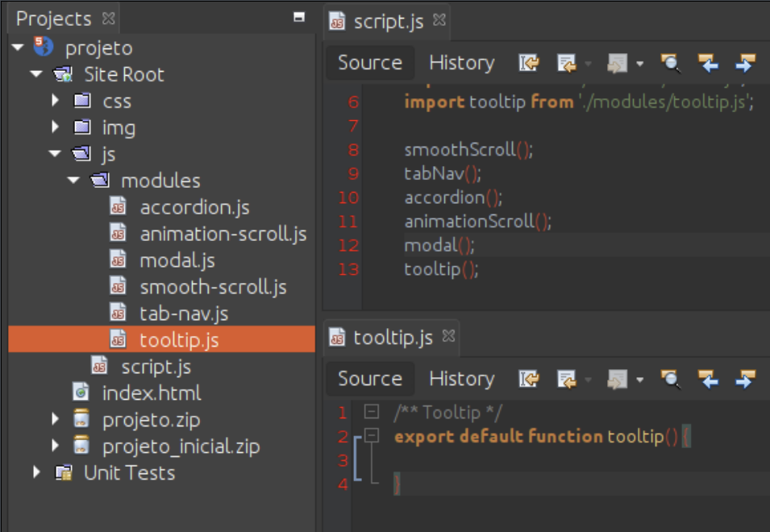Minimize the Projects panel

click(299, 17)
